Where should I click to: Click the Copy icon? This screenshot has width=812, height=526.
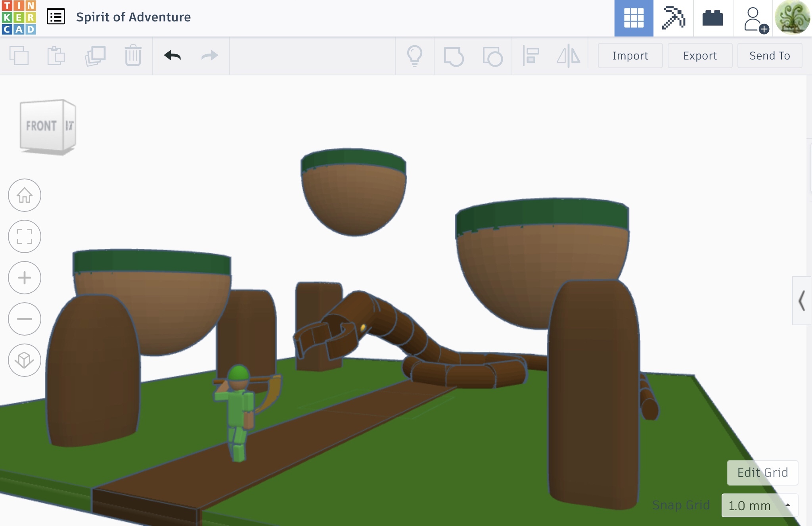(x=19, y=56)
